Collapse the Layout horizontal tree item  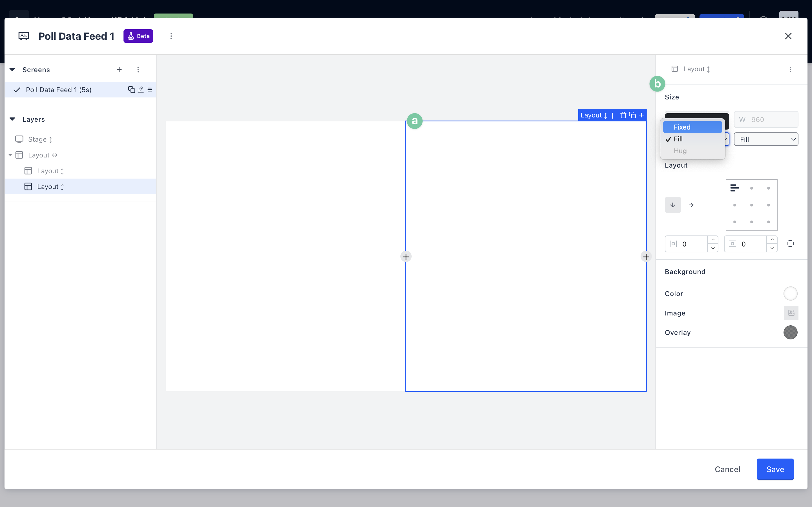[10, 155]
